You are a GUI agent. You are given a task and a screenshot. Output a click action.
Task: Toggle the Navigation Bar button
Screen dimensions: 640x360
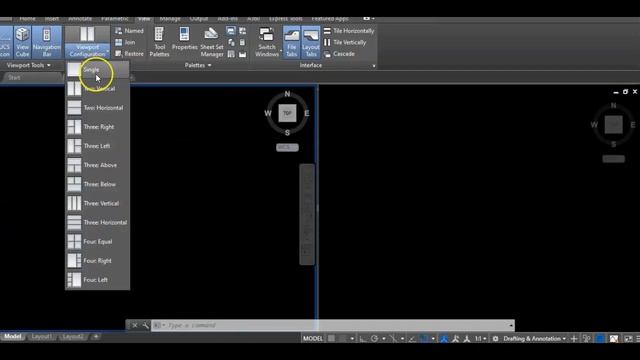(47, 42)
